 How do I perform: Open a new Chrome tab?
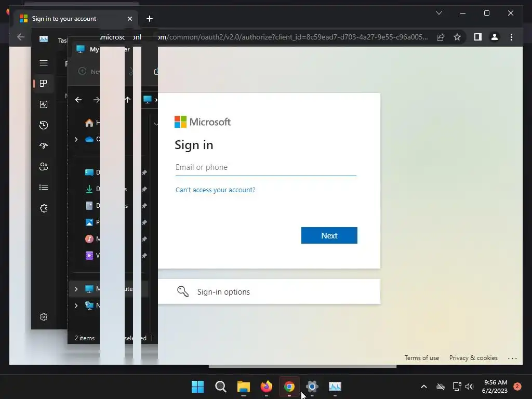150,19
